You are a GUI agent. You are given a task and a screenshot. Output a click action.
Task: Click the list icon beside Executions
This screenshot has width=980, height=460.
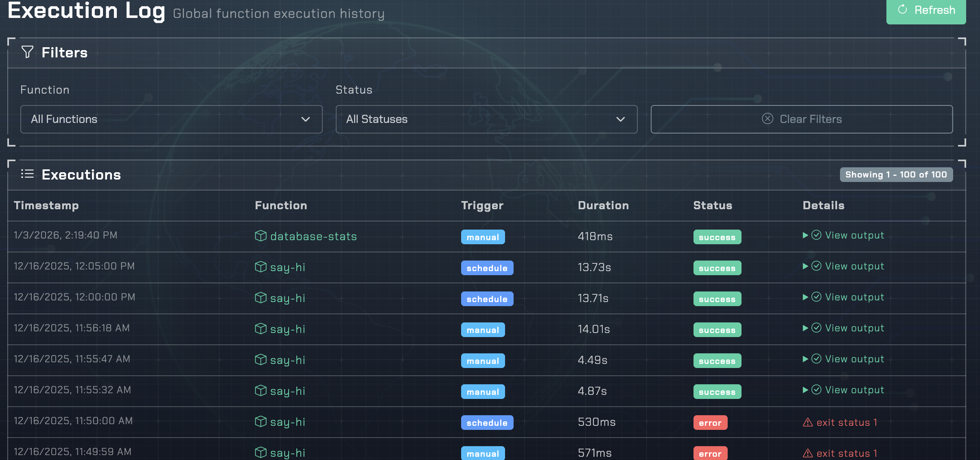(x=27, y=174)
